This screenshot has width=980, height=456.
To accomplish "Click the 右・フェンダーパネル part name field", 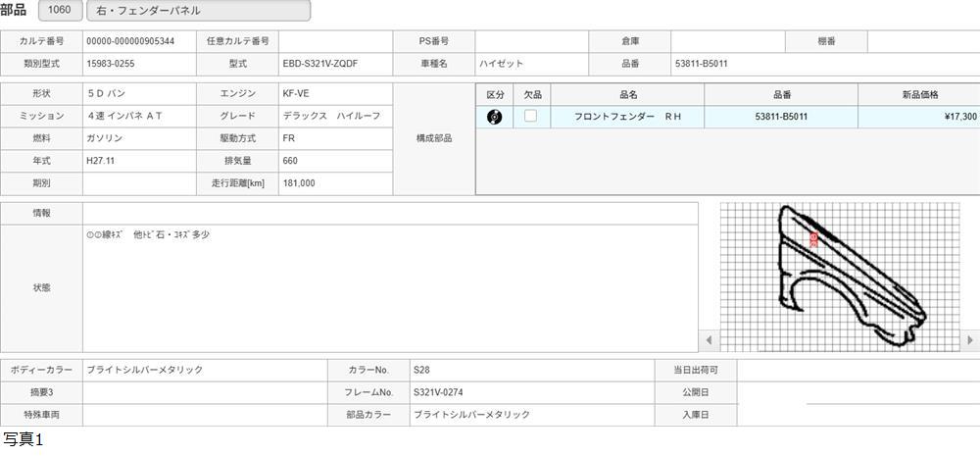I will coord(198,11).
